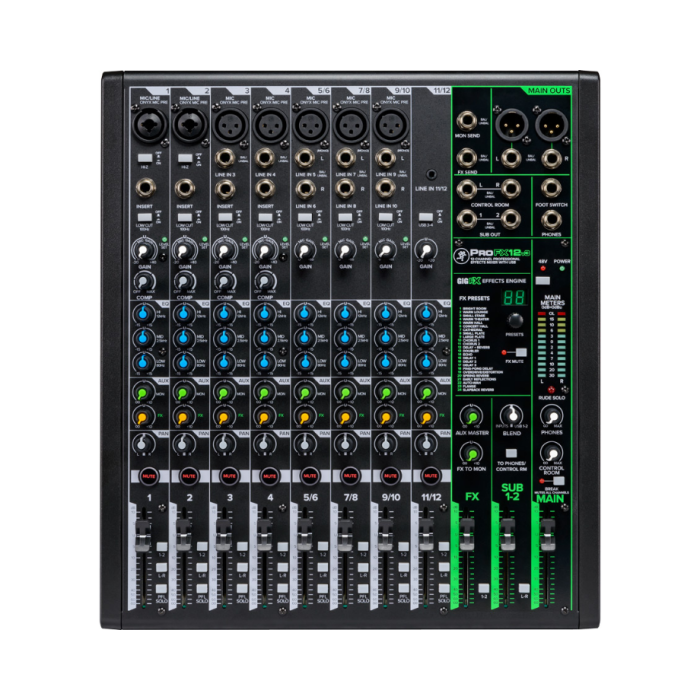Click the FOOT SWITCH jack
The width and height of the screenshot is (700, 700).
tap(551, 188)
